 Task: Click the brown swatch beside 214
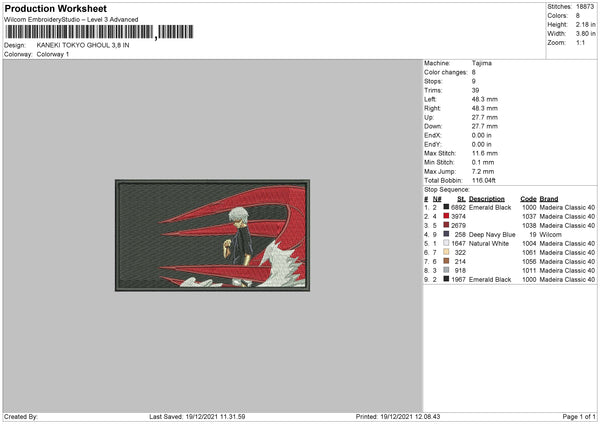(x=446, y=261)
